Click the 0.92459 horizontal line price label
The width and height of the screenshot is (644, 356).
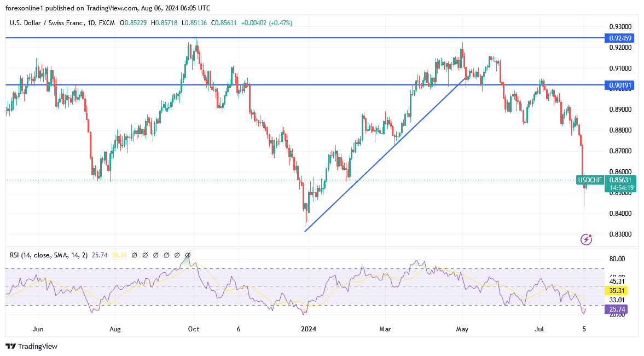coord(620,38)
